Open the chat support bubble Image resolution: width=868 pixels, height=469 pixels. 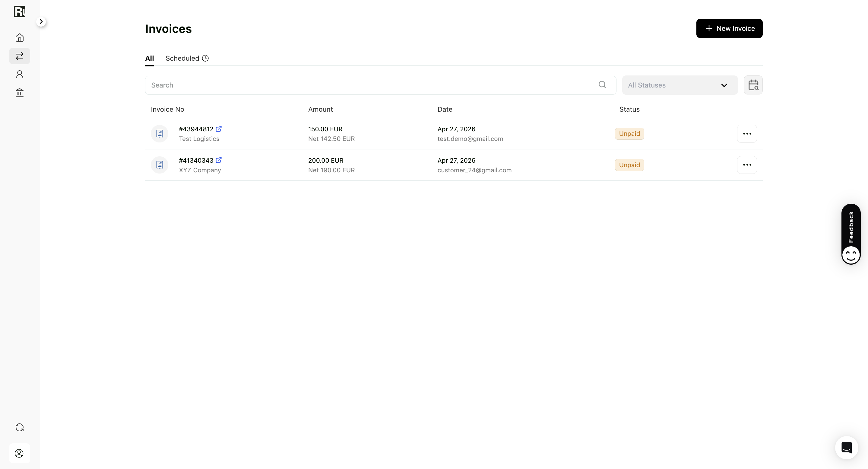point(846,448)
